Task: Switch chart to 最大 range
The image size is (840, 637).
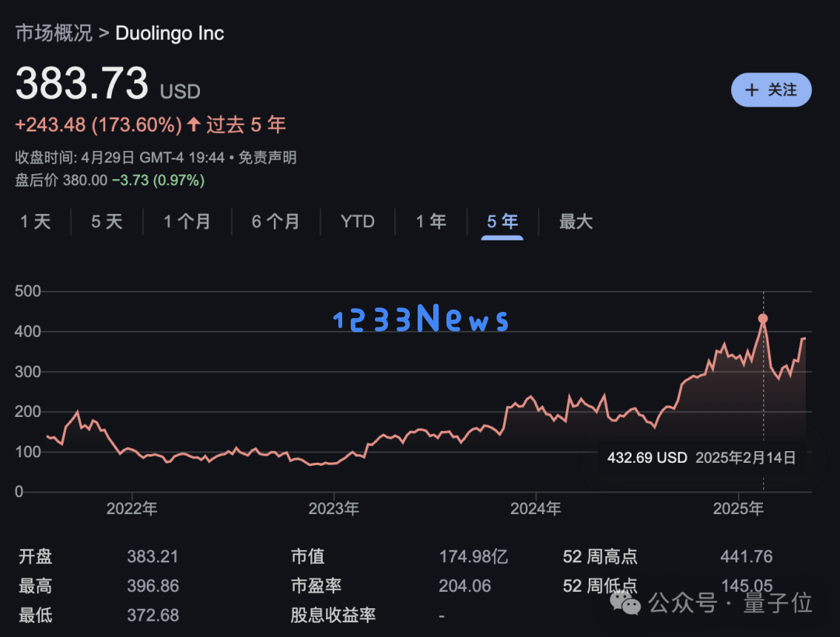Action: (x=576, y=221)
